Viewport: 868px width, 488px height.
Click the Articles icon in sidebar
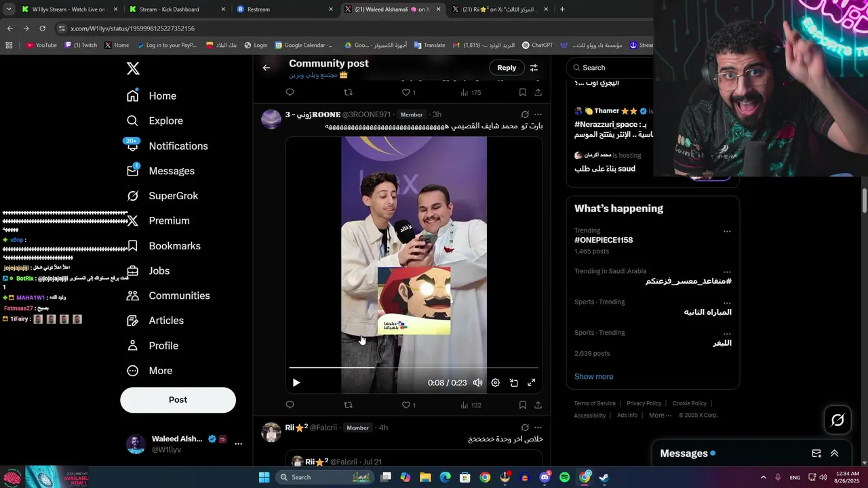[133, 321]
